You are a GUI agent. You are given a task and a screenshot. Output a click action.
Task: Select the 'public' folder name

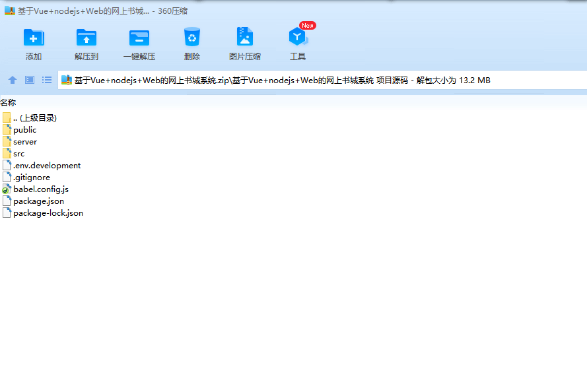pos(24,130)
